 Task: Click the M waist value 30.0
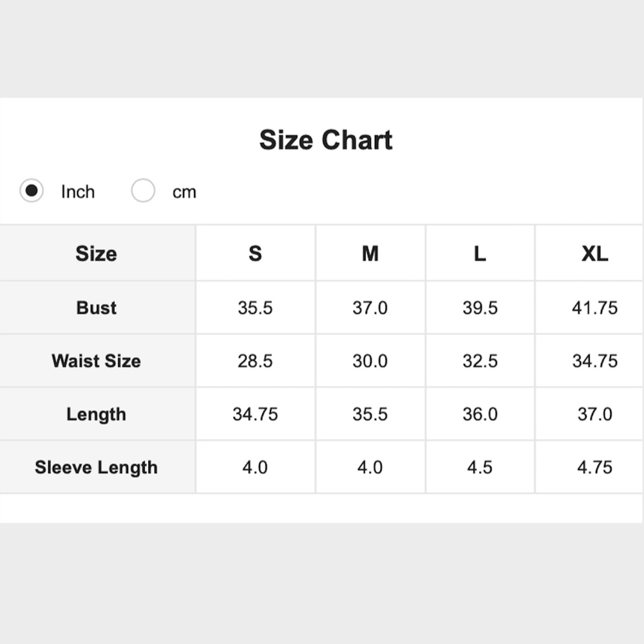click(370, 361)
